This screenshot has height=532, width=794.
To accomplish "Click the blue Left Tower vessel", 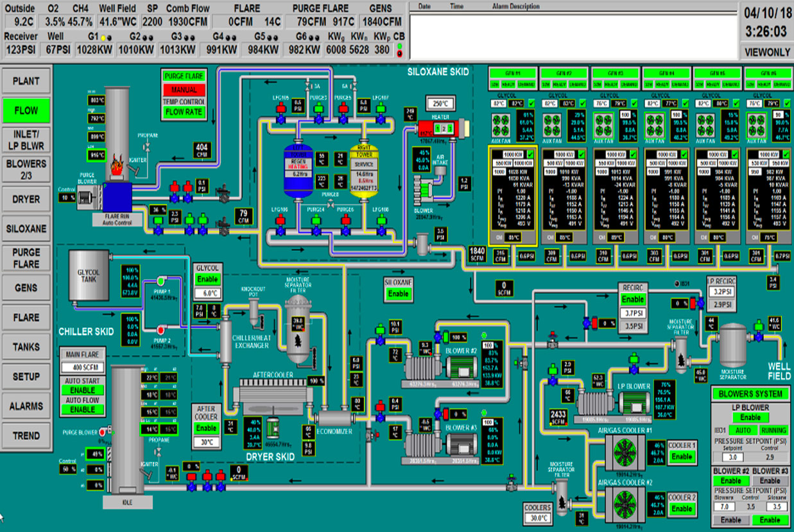I will 297,172.
